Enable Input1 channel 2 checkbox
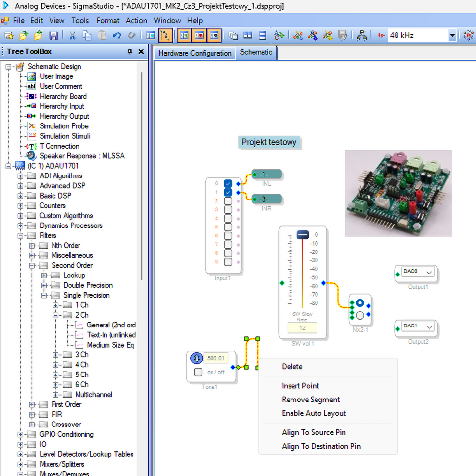476x476 pixels. [228, 201]
